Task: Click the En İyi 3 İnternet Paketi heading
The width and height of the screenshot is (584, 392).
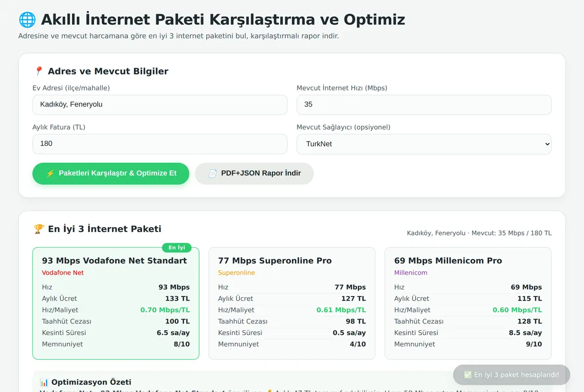Action: pos(97,229)
